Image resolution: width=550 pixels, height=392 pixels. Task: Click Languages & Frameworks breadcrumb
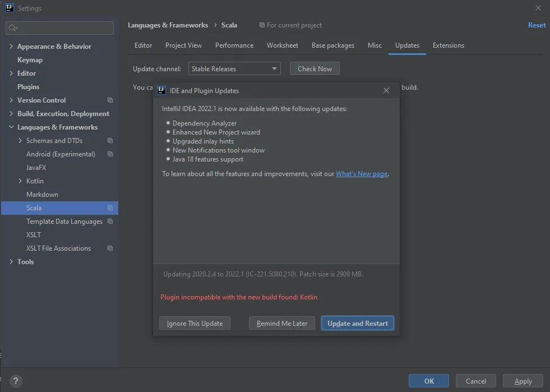coord(168,25)
